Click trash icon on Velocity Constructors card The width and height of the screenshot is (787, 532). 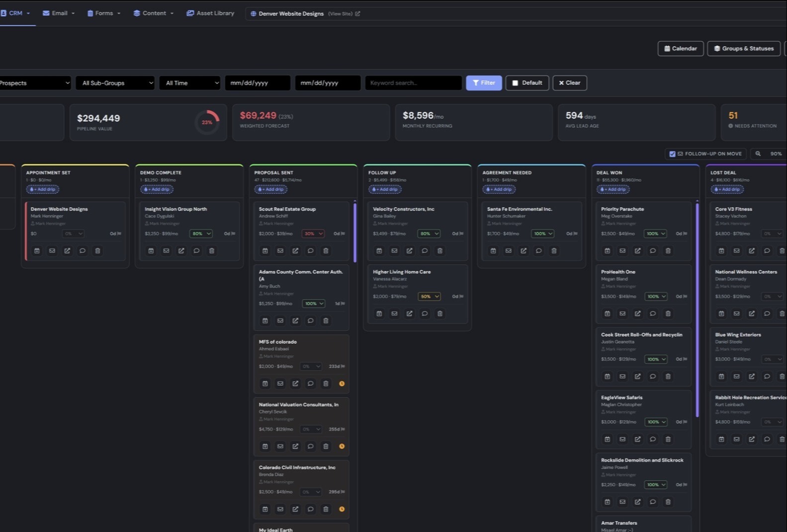pos(440,251)
